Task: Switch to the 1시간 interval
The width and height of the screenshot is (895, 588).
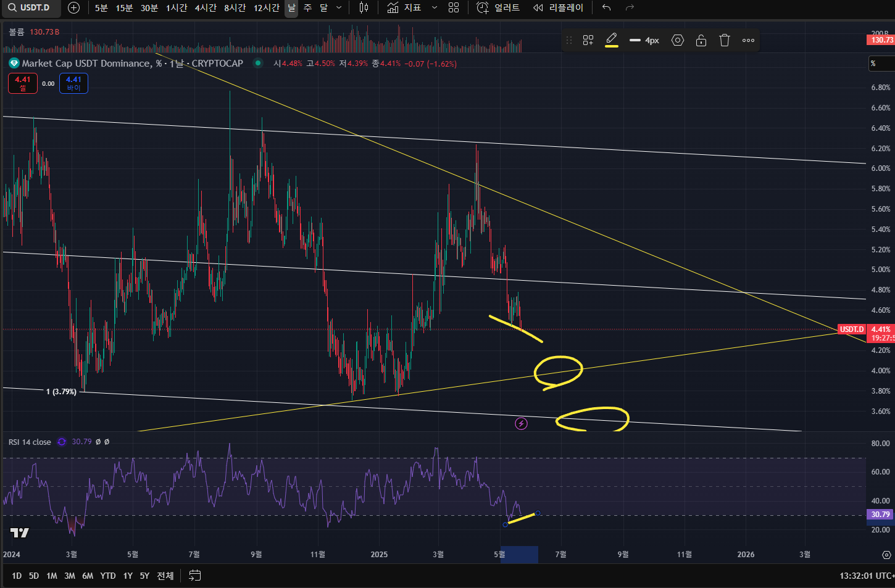Action: tap(177, 7)
